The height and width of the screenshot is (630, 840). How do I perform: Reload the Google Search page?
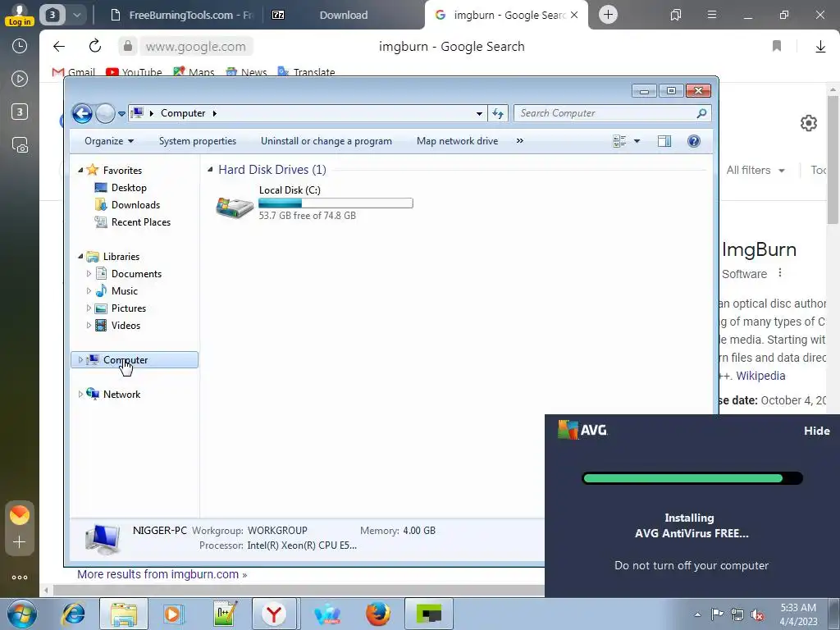tap(95, 46)
